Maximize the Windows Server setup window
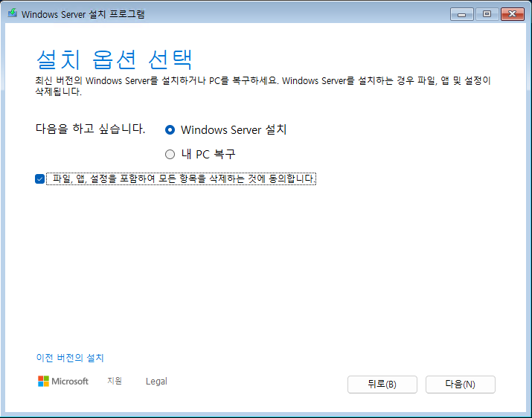 (487, 14)
